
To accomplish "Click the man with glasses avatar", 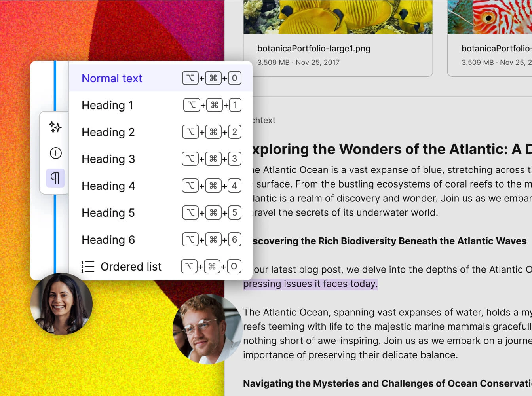I will coord(207,329).
